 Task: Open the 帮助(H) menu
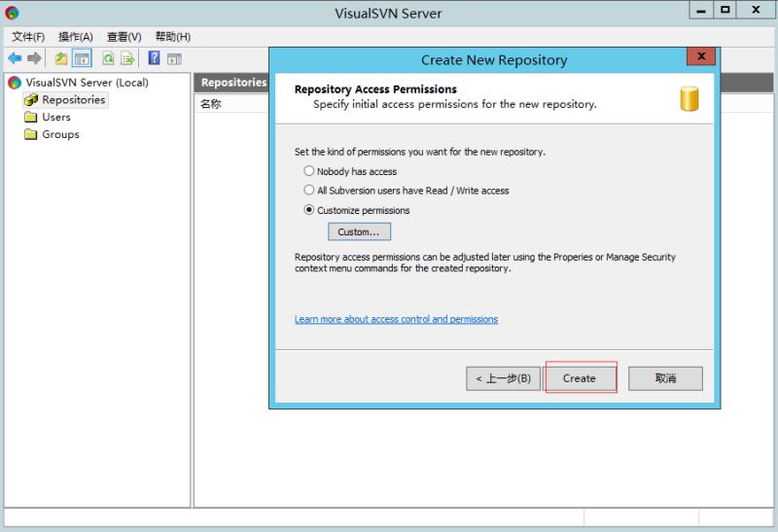tap(173, 37)
